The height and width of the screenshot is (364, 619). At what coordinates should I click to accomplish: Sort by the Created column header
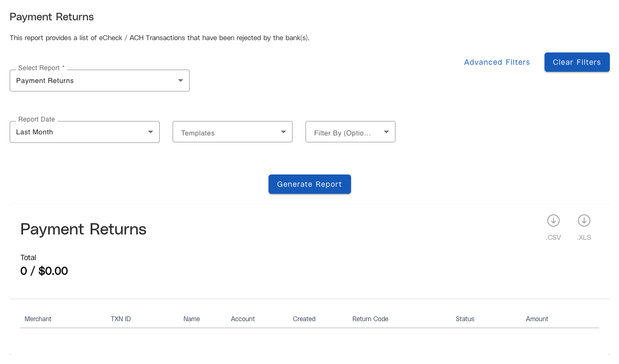pyautogui.click(x=304, y=319)
